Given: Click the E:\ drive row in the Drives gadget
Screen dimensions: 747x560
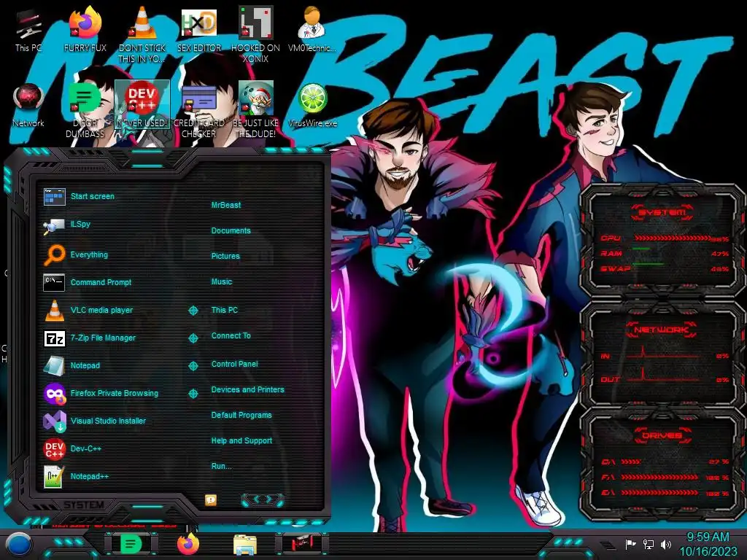Looking at the screenshot, I should 665,494.
